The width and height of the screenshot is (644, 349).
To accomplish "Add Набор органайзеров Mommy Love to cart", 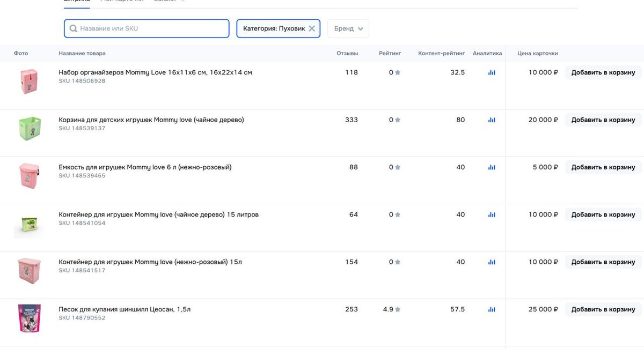I will [x=603, y=72].
